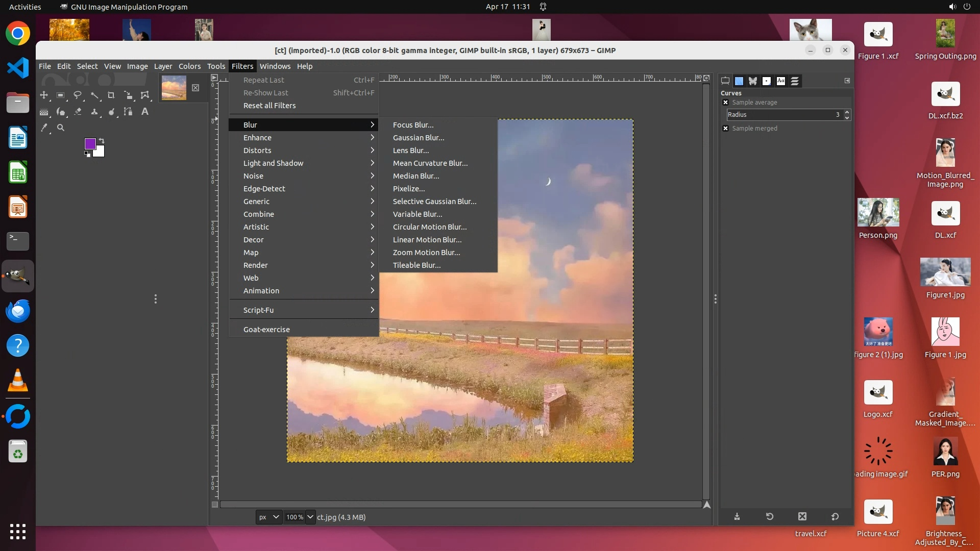Open the px units dropdown
980x551 pixels.
coord(268,517)
